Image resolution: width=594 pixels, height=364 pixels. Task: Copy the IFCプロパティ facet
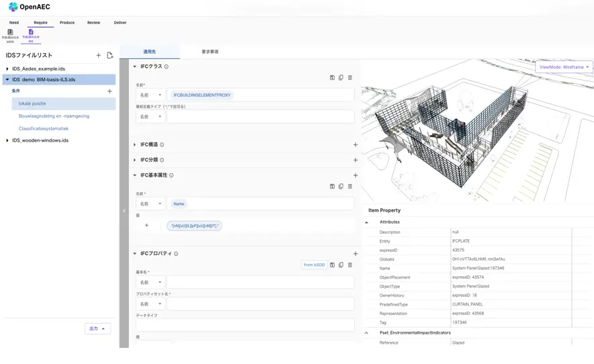click(x=341, y=265)
